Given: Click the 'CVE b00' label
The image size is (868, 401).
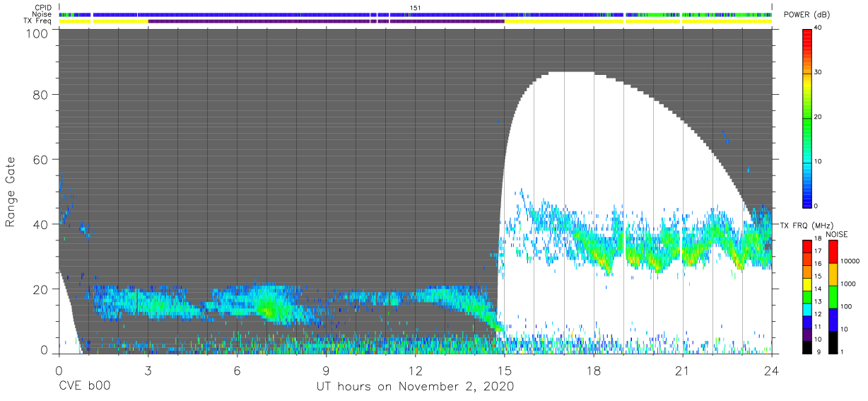Looking at the screenshot, I should pos(84,387).
